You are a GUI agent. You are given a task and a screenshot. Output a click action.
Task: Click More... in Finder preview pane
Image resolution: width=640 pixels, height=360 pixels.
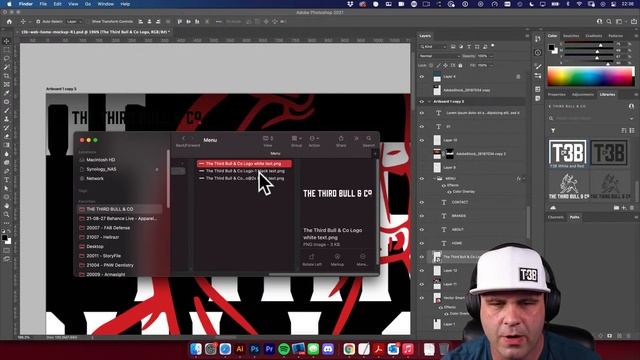point(362,260)
